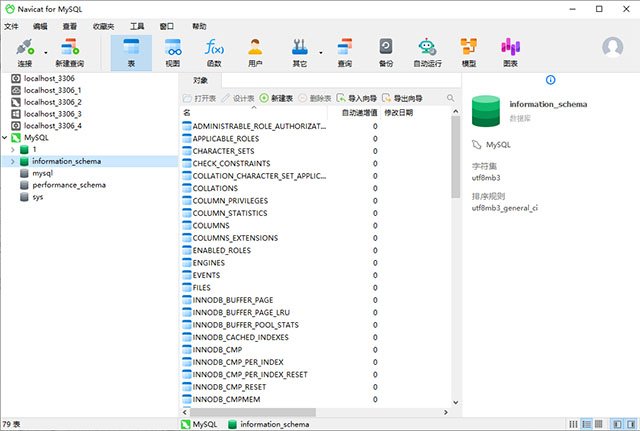Screen dimensions: 640x431
Task: Click the New Query toolbar icon
Action: (70, 52)
